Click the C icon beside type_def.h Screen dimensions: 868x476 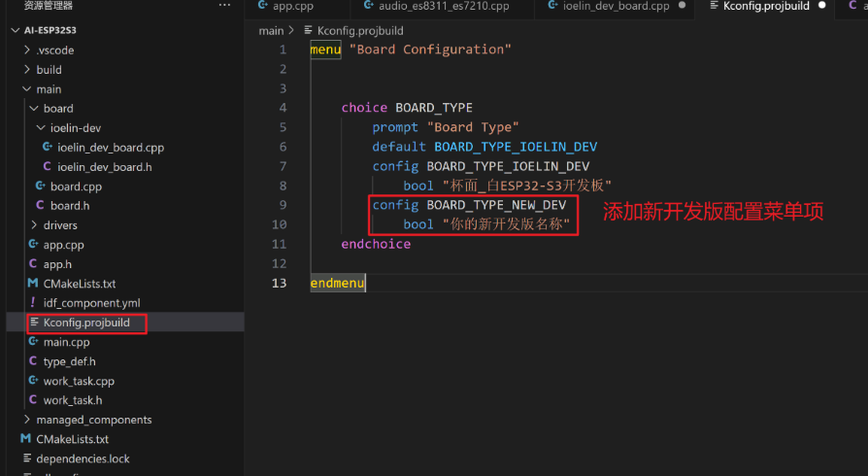[33, 360]
